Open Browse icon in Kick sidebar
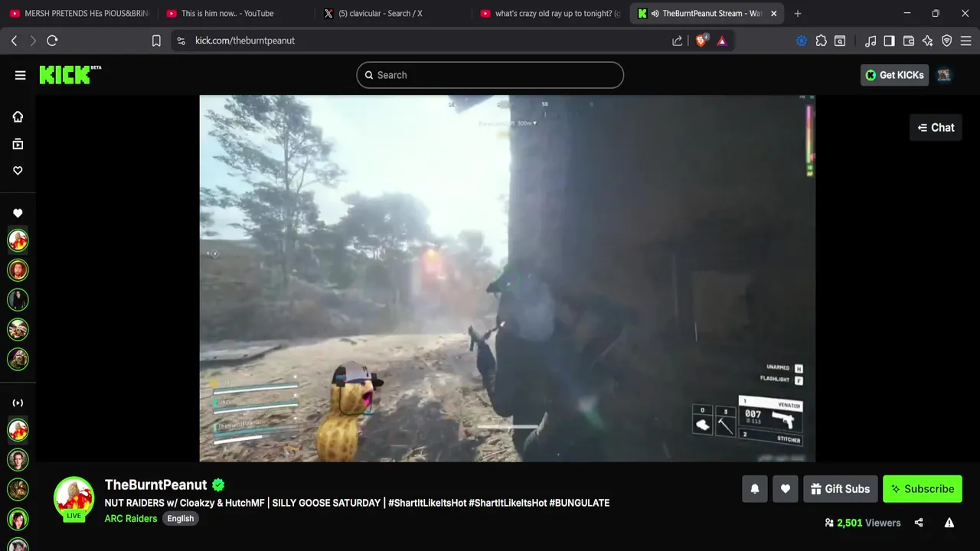 point(18,144)
